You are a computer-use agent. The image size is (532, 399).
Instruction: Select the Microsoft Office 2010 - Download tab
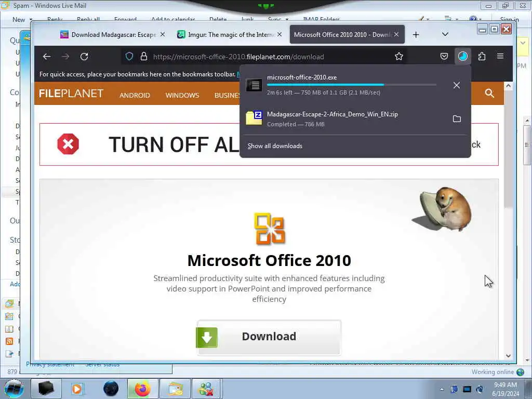click(x=347, y=35)
